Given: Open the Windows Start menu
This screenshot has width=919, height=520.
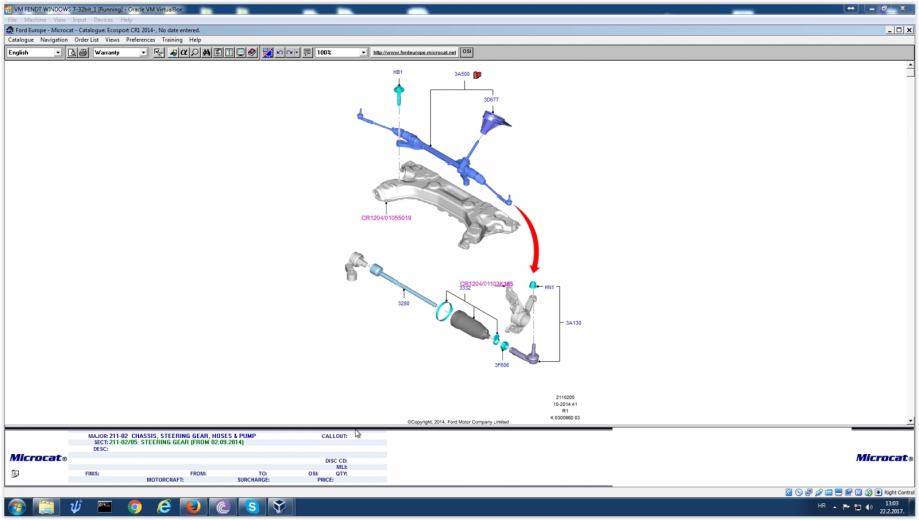Looking at the screenshot, I should click(x=16, y=507).
